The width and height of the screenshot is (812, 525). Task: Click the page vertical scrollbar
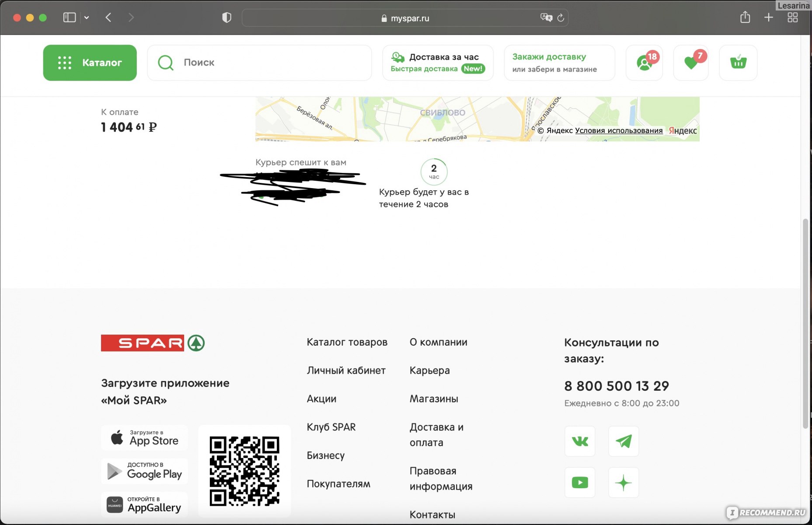click(805, 324)
